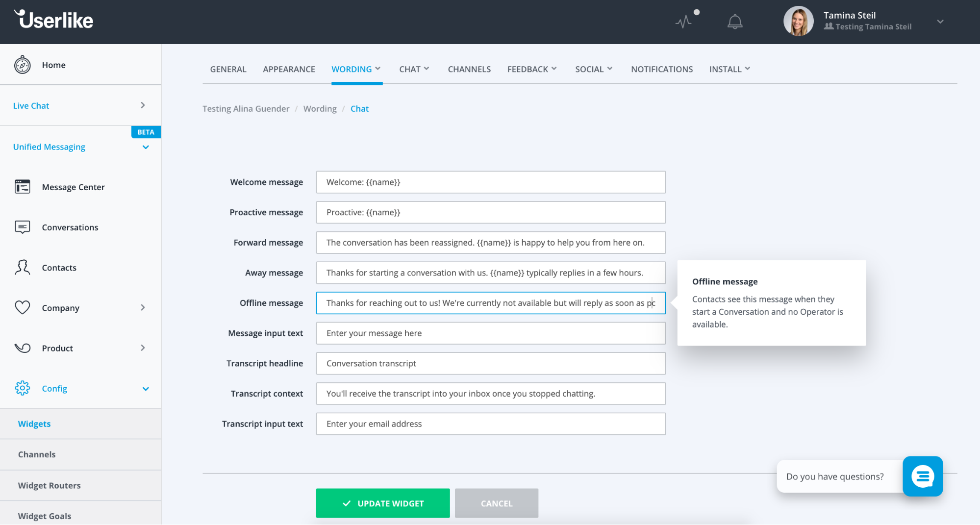The height and width of the screenshot is (525, 980).
Task: Click the Product swoosh icon
Action: click(23, 348)
